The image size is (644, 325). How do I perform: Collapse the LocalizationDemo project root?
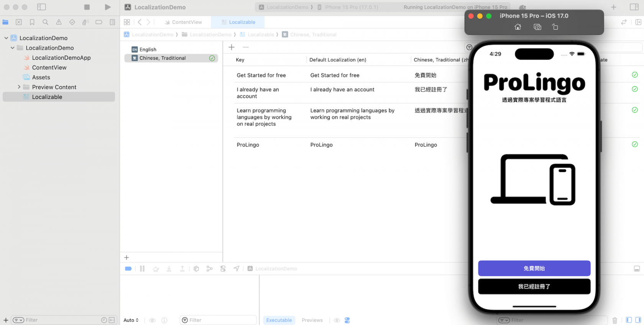pos(6,38)
